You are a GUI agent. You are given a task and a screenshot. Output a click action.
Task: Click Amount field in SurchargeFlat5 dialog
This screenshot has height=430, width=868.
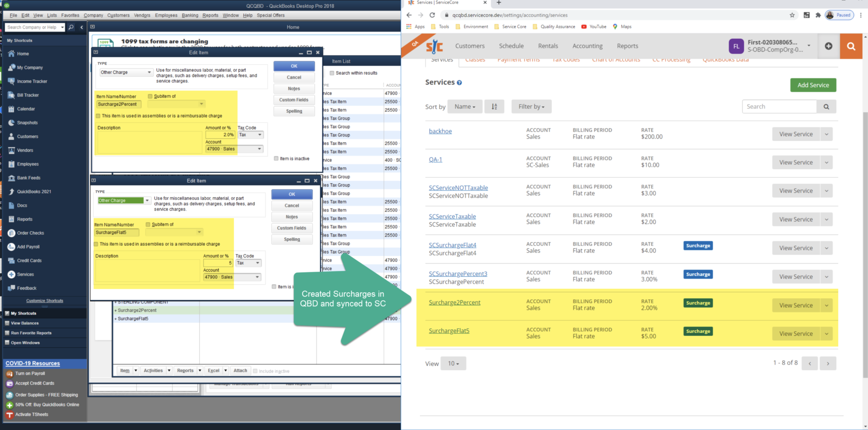coord(218,263)
